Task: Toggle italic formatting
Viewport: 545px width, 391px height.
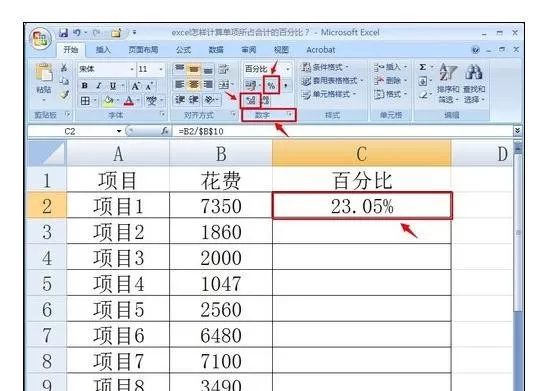Action: (x=99, y=85)
